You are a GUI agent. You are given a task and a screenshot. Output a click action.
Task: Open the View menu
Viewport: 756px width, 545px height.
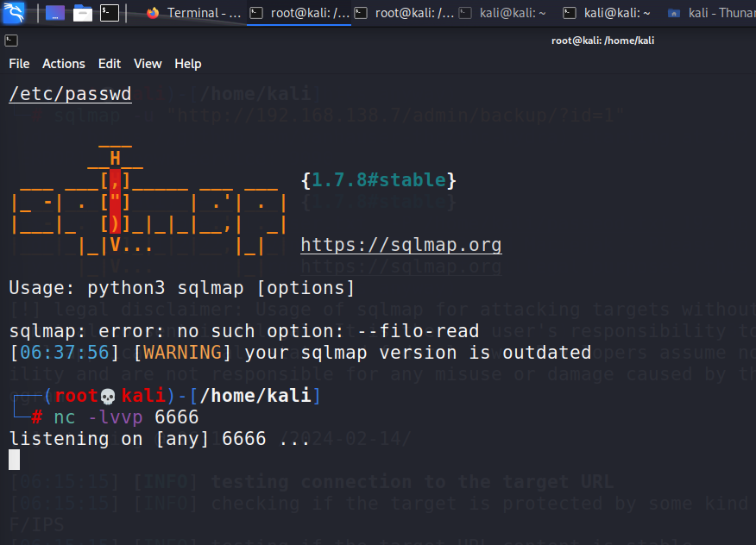point(148,64)
